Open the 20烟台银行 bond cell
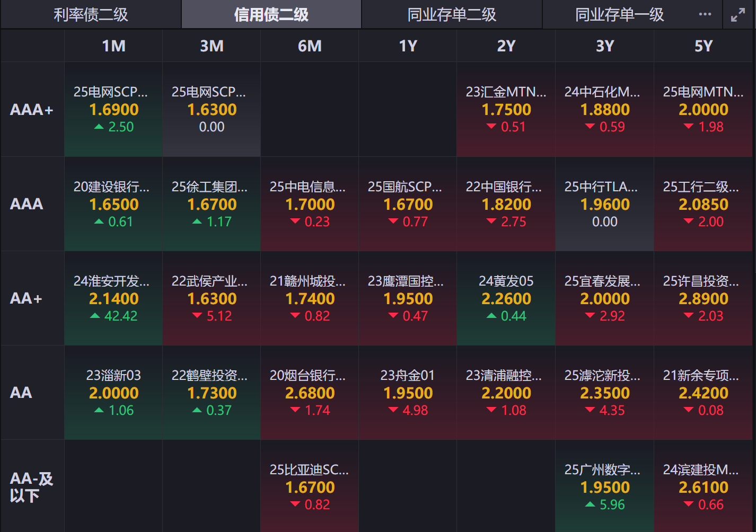756x532 pixels. 310,393
